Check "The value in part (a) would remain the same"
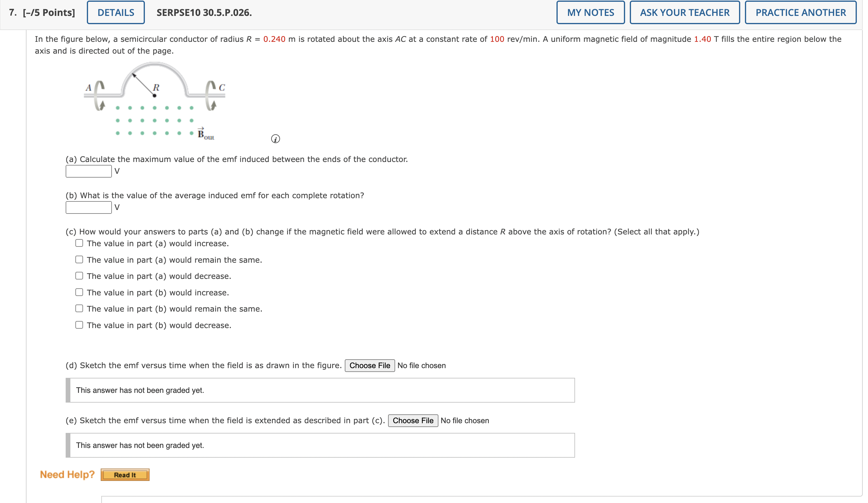 79,259
